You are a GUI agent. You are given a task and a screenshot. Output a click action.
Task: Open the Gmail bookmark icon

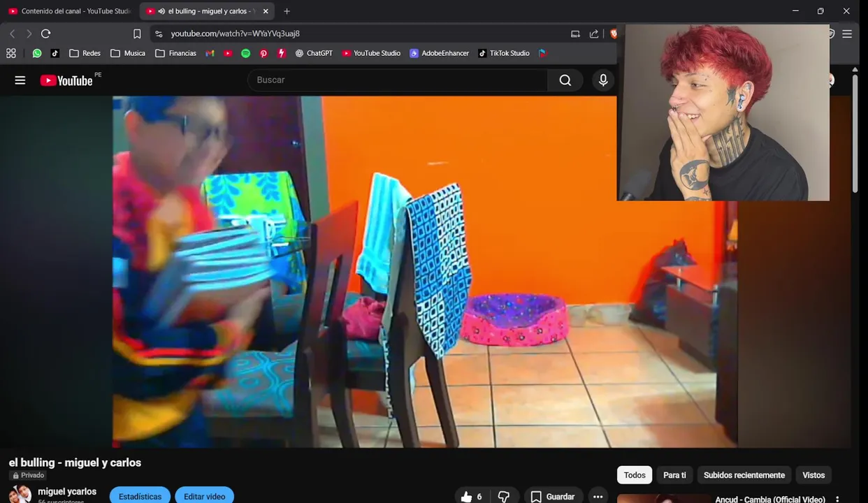pyautogui.click(x=210, y=53)
